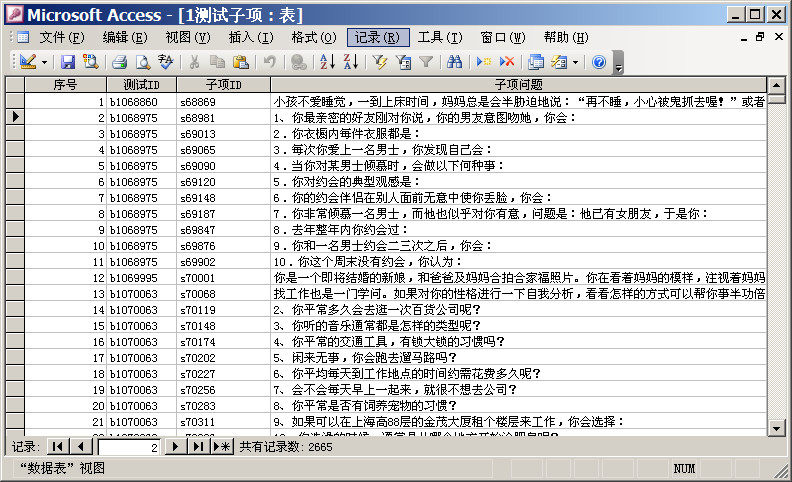Image resolution: width=792 pixels, height=482 pixels.
Task: Click the Delete Record toolbar icon
Action: point(507,62)
